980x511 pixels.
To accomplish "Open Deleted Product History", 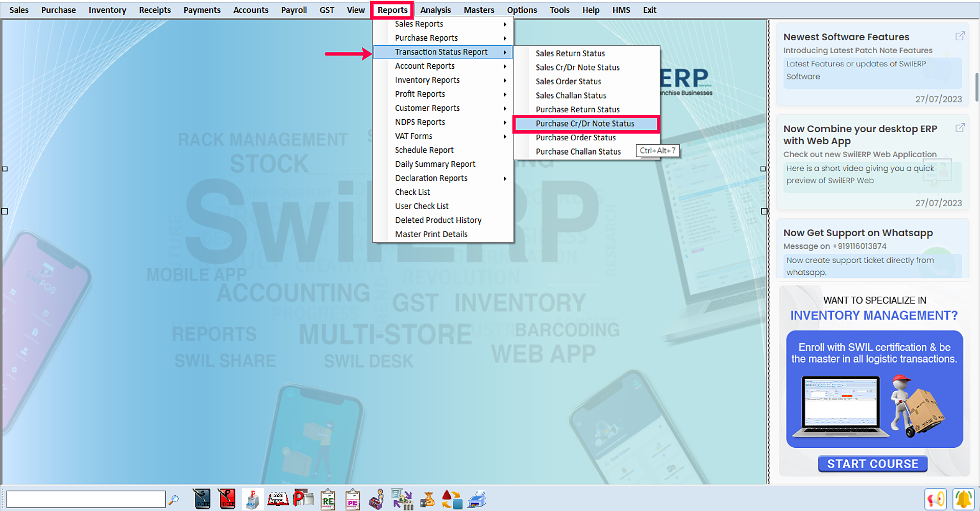I will click(443, 220).
